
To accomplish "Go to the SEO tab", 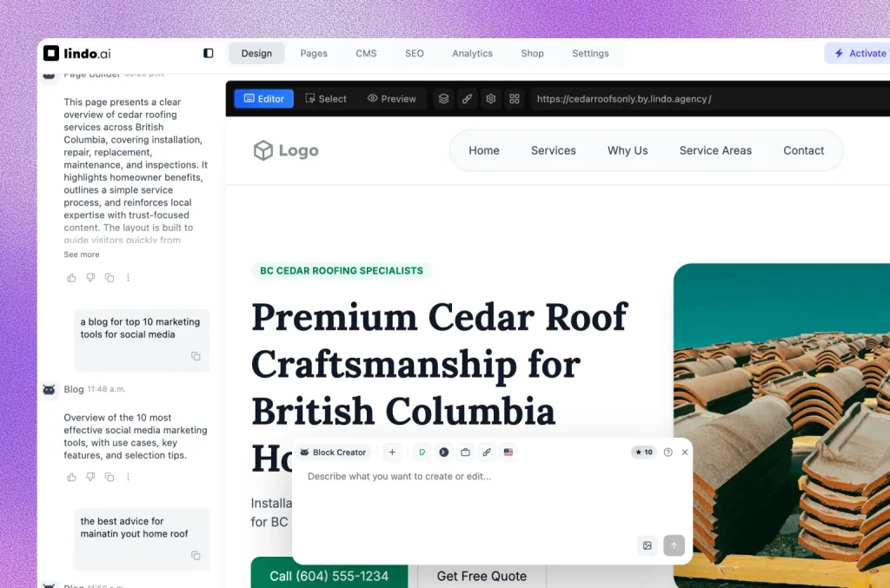I will pos(415,53).
